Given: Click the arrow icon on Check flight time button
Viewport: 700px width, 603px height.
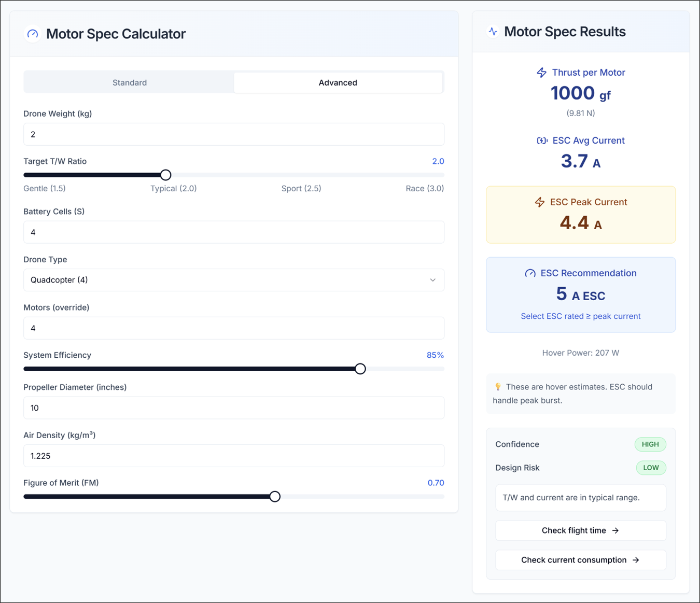Looking at the screenshot, I should point(615,530).
